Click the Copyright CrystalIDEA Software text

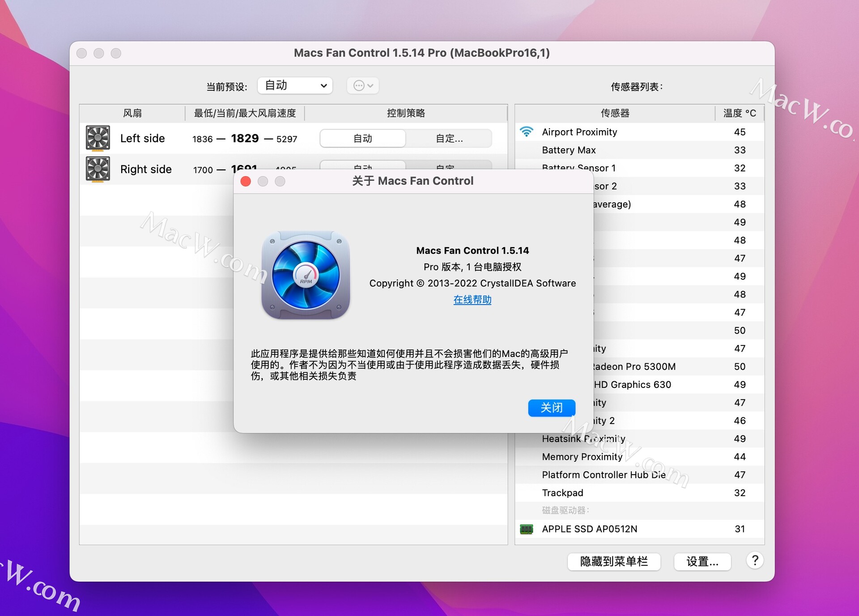[472, 283]
